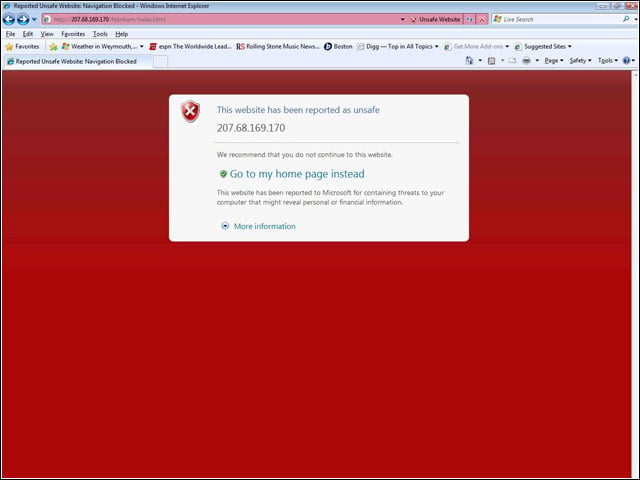
Task: Expand the Suggested Sites dropdown arrow
Action: pos(570,47)
